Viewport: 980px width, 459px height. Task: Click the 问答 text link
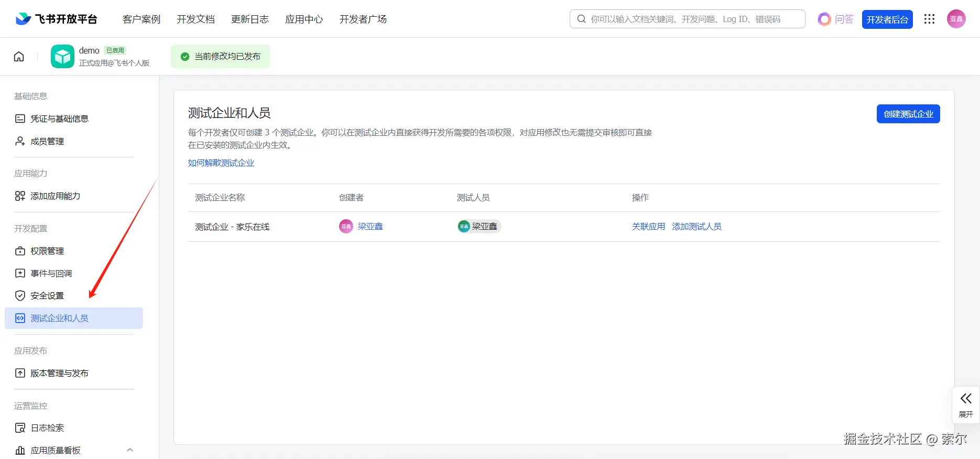[844, 19]
